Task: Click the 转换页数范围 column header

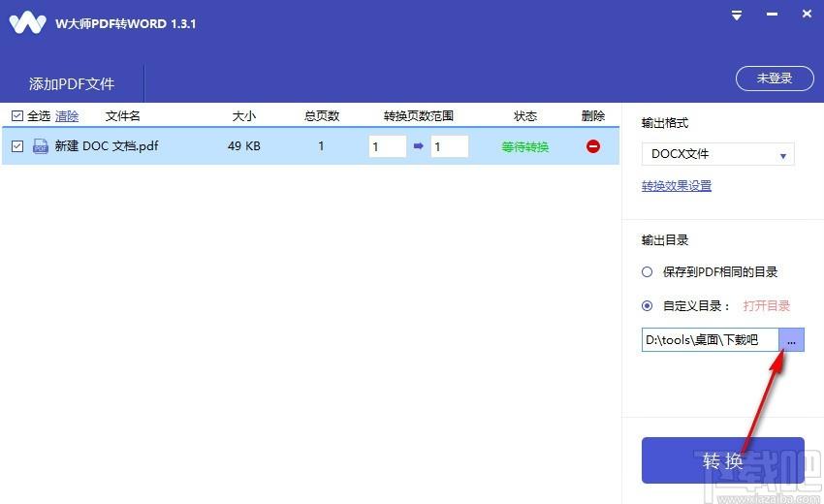Action: pyautogui.click(x=419, y=115)
